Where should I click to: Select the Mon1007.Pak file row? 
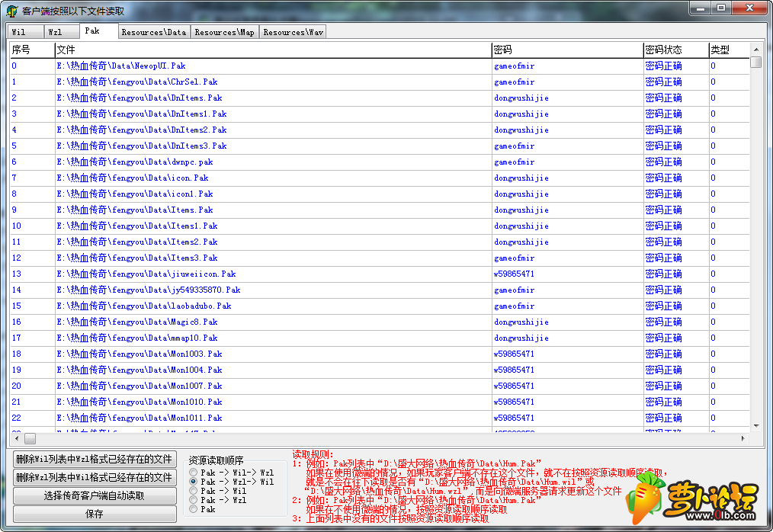pyautogui.click(x=380, y=386)
